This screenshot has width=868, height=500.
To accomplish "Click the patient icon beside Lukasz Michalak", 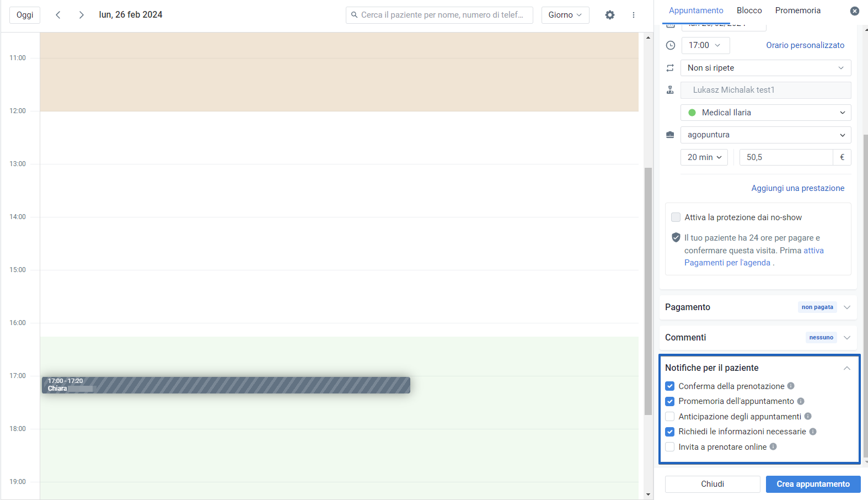I will 670,90.
